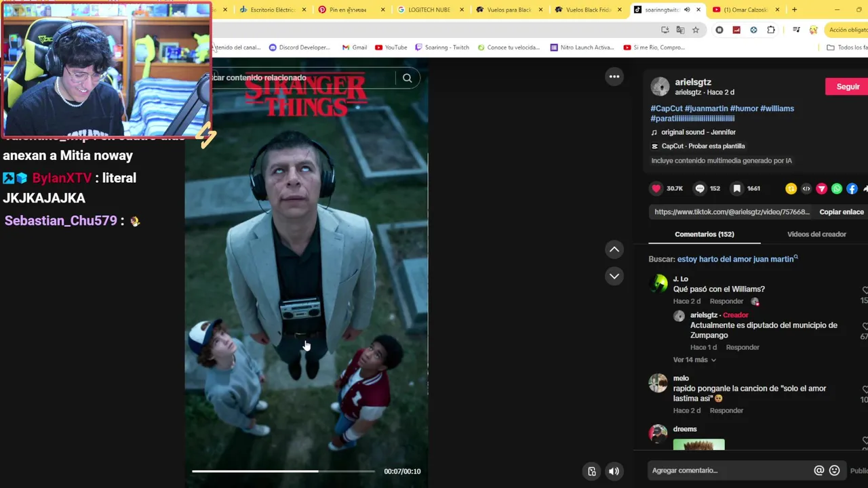868x488 pixels.
Task: Click the #juanmartin hashtag
Action: click(706, 108)
